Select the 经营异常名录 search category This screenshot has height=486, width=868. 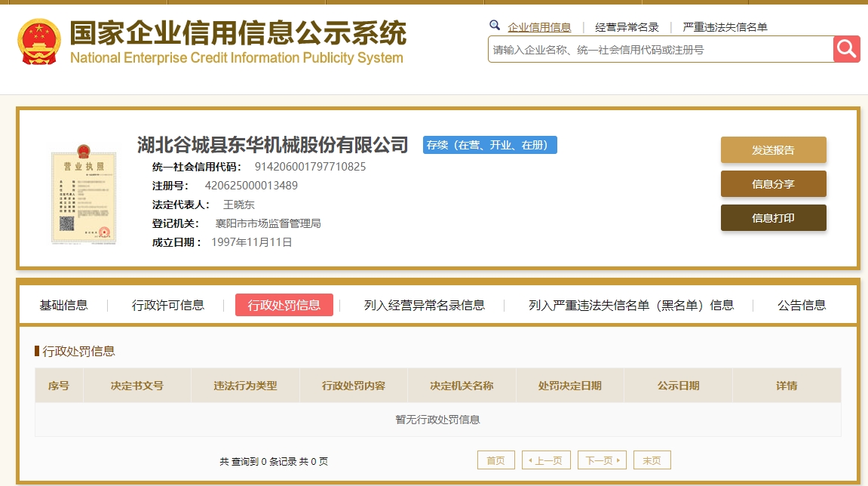click(x=627, y=27)
